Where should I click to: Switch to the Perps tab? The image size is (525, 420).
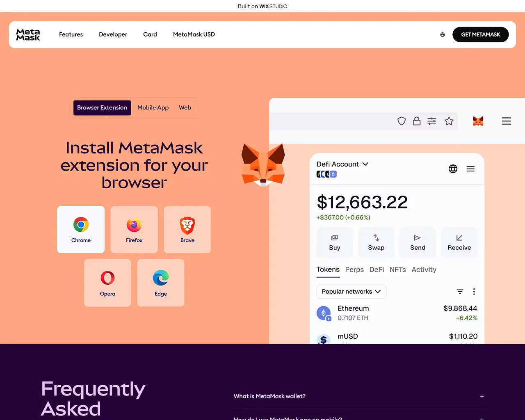coord(354,269)
